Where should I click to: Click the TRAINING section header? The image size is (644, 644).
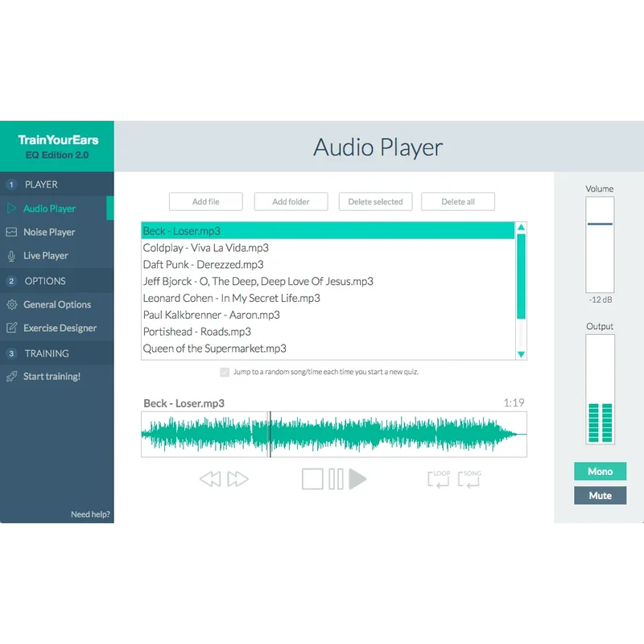[x=57, y=353]
